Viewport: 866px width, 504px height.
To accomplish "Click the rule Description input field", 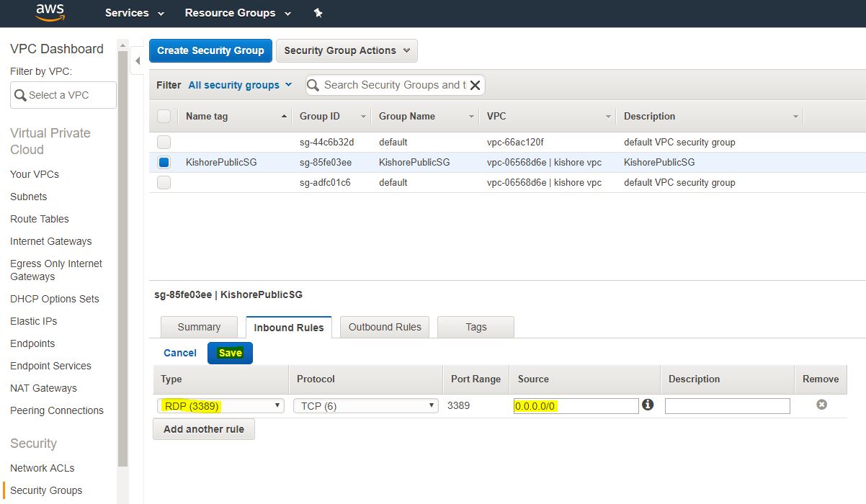I will 727,406.
